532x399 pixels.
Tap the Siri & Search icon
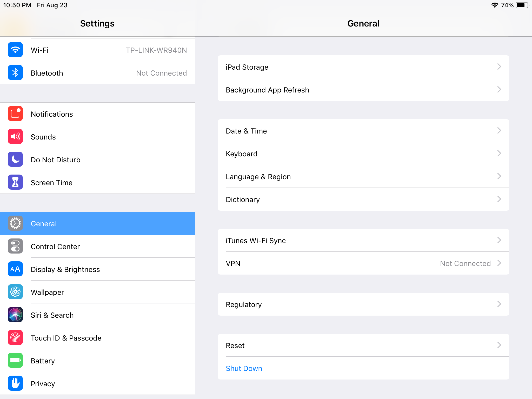pos(15,315)
